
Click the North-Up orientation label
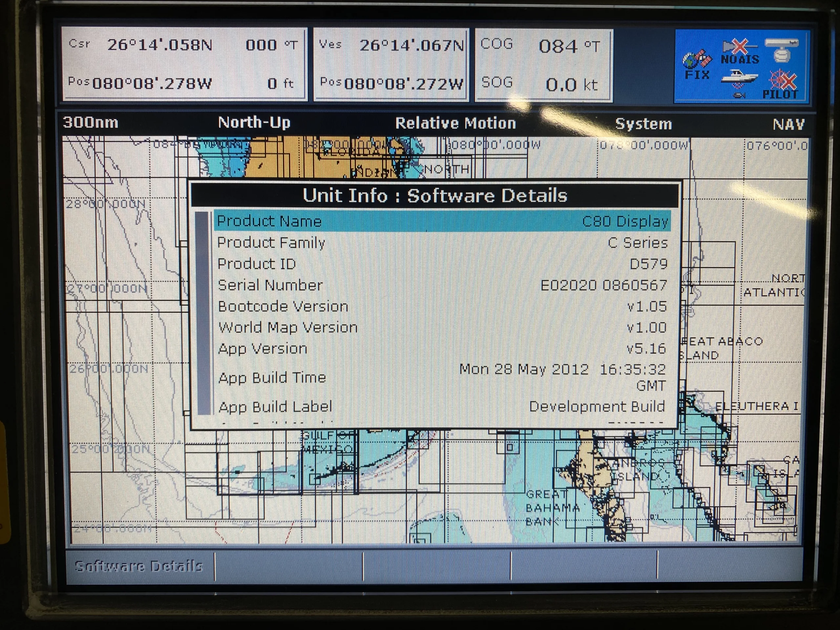click(254, 122)
